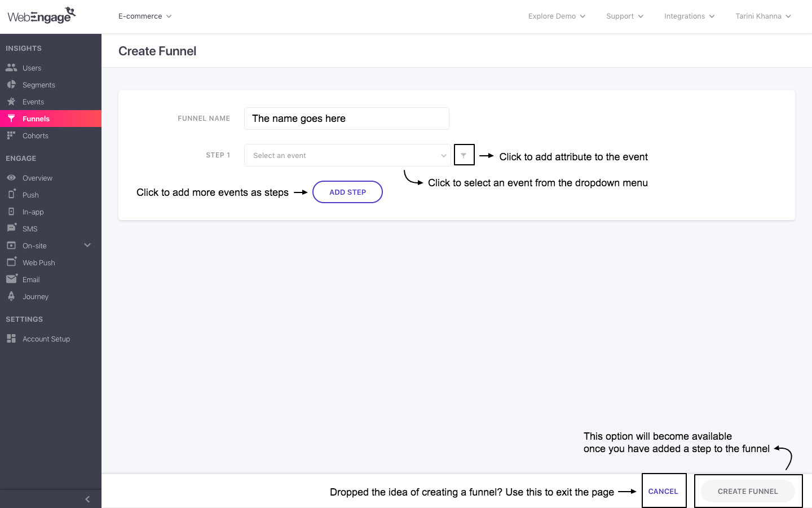
Task: Click CANCEL to exit funnel creation
Action: point(664,491)
